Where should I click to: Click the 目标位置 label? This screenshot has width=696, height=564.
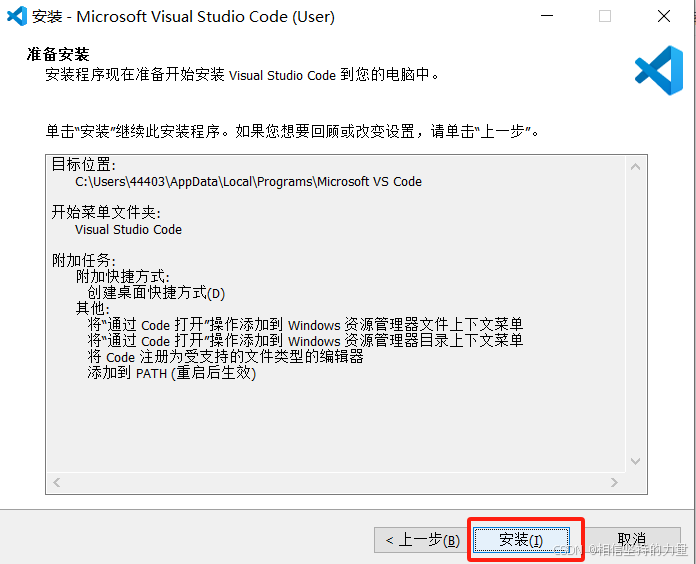[84, 165]
